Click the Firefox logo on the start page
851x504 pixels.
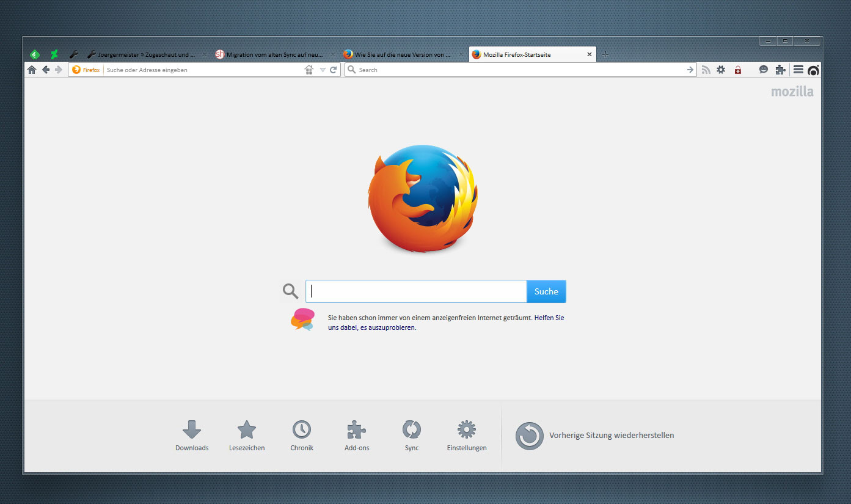click(x=423, y=199)
